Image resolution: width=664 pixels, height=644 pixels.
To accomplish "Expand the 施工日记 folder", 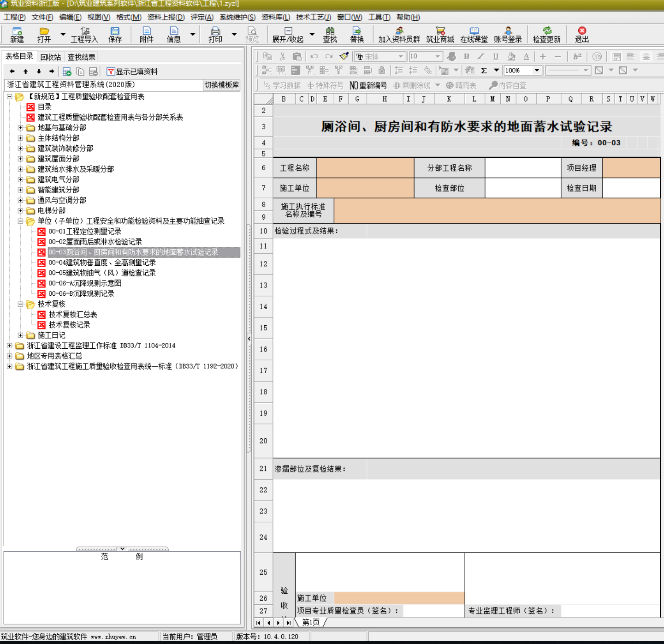I will [20, 335].
